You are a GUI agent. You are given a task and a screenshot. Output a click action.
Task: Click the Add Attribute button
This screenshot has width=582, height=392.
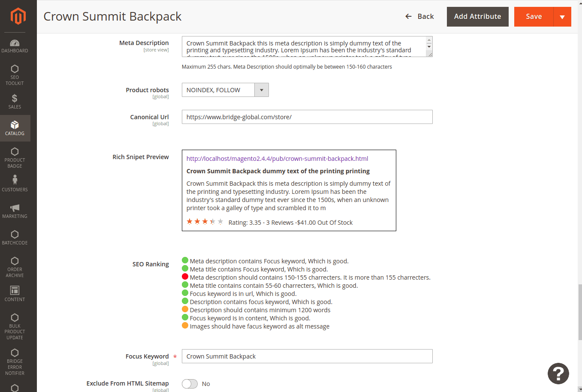pyautogui.click(x=477, y=16)
